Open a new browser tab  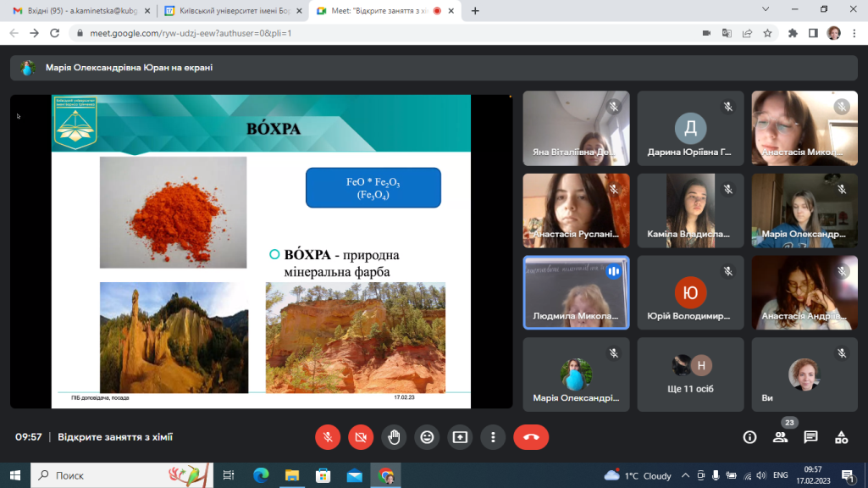pos(475,10)
